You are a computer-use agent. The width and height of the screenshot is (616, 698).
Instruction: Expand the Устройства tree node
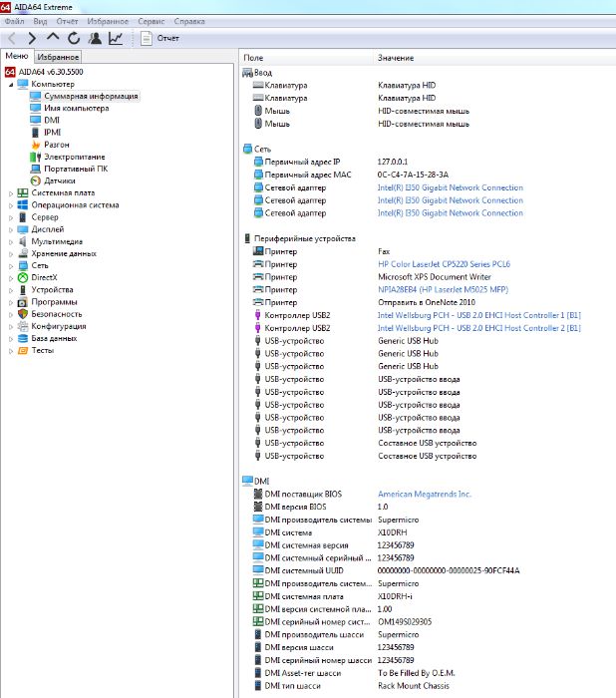pos(11,290)
